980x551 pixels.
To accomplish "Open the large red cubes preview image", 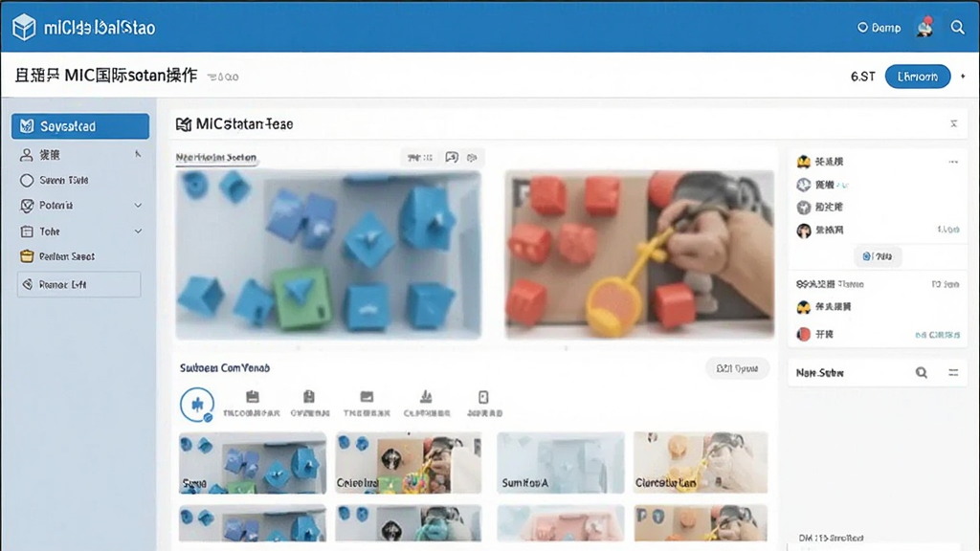I will pyautogui.click(x=639, y=254).
